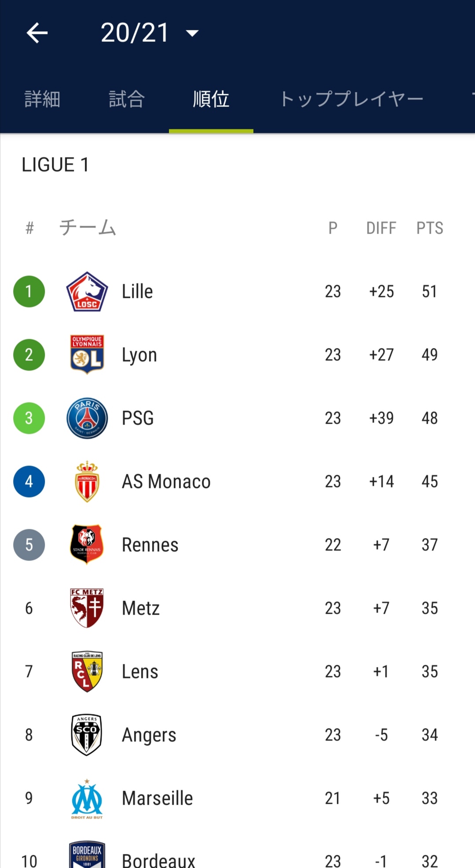
Task: Tap the Angers SCO crest icon
Action: point(87,735)
